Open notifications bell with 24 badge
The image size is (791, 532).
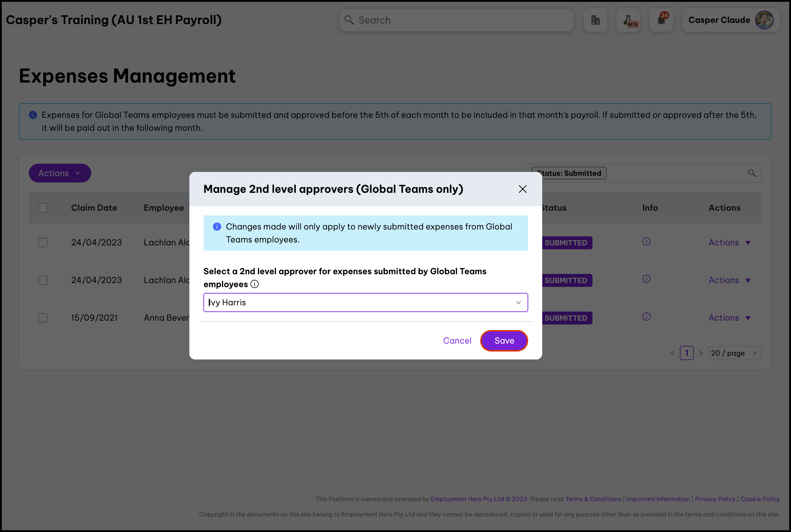tap(661, 20)
